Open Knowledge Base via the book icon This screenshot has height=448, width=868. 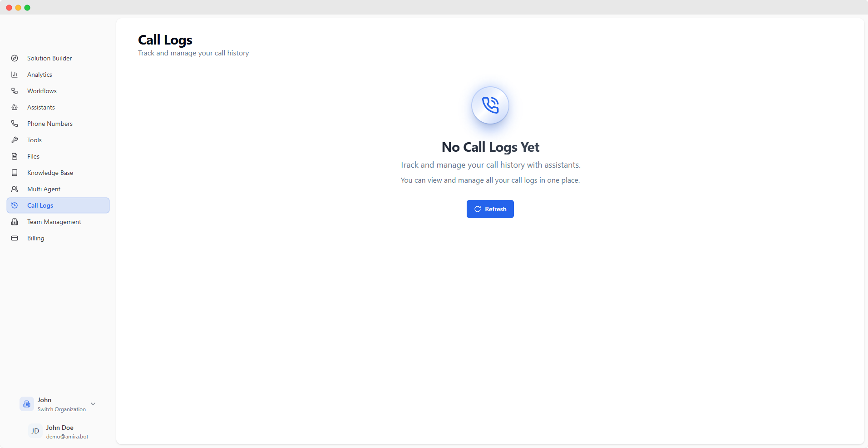(15, 172)
